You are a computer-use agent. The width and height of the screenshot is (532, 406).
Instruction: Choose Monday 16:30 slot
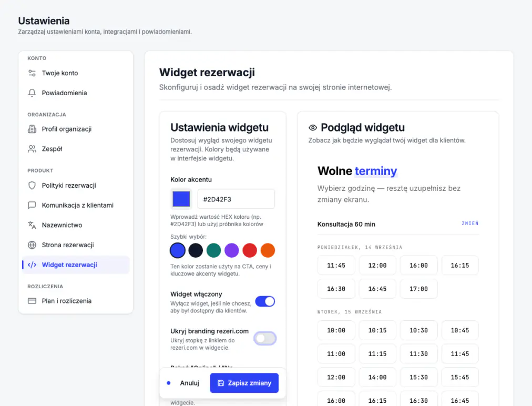point(336,289)
